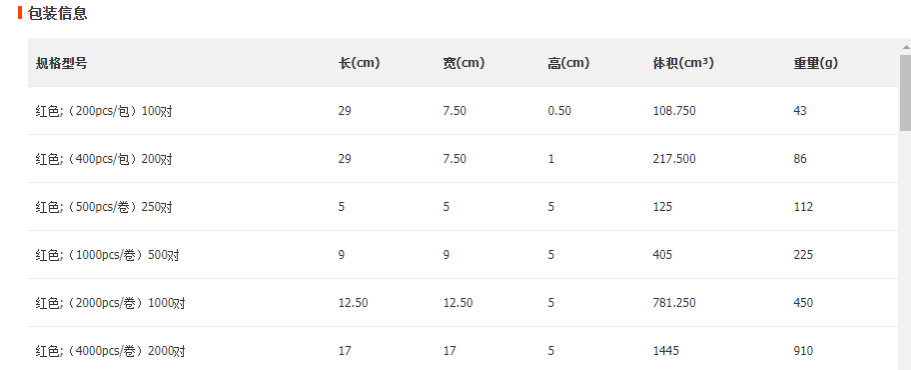Click the scrollbar up arrow
Screen dimensions: 911x370
[905, 46]
